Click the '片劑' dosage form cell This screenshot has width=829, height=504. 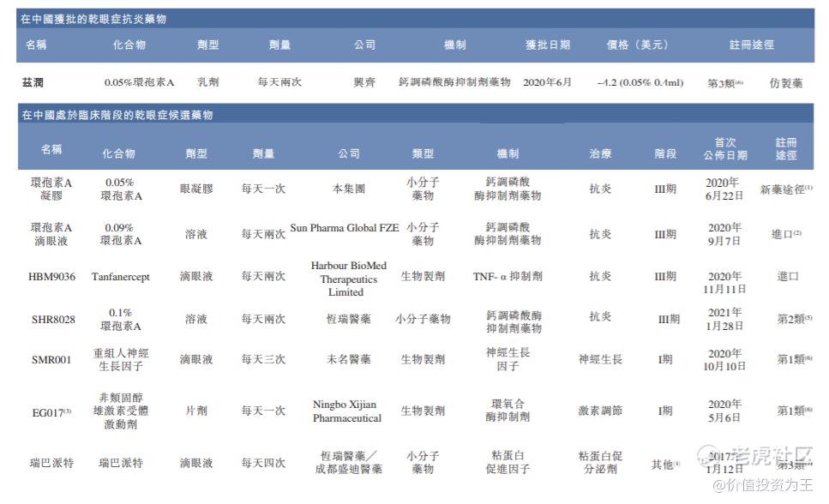(196, 411)
